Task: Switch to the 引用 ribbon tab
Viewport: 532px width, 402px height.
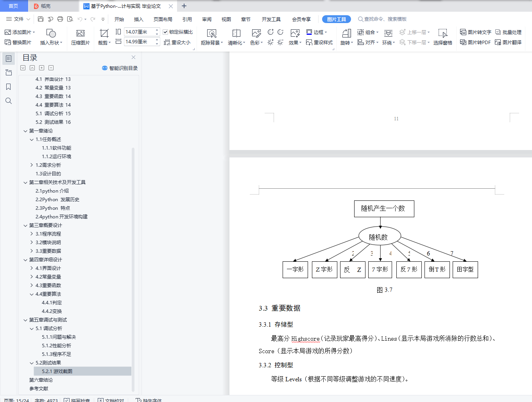Action: 187,19
